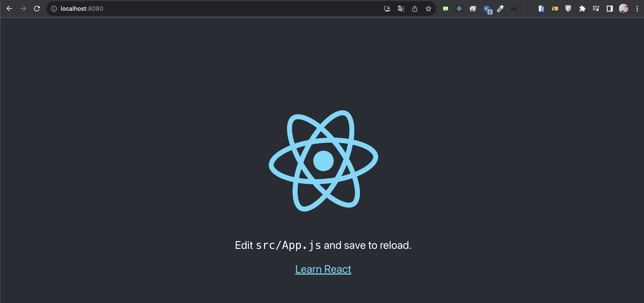Open the blue mobile device simulator extension
The image size is (644, 303).
[541, 9]
